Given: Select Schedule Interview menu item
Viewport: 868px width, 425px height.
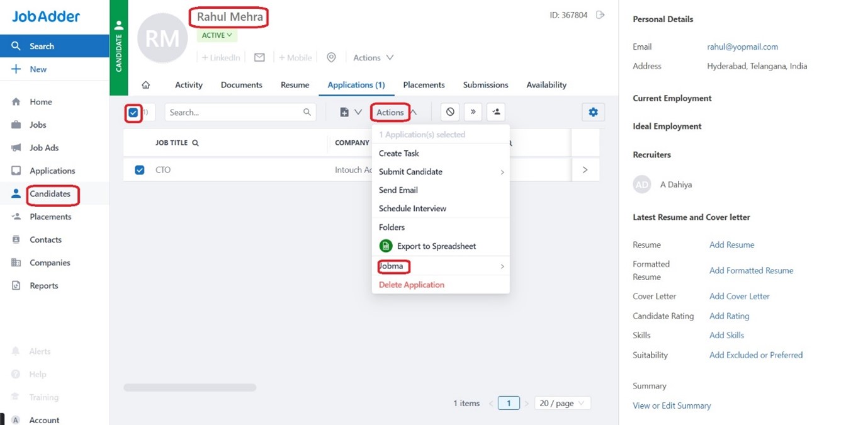Looking at the screenshot, I should (441, 208).
